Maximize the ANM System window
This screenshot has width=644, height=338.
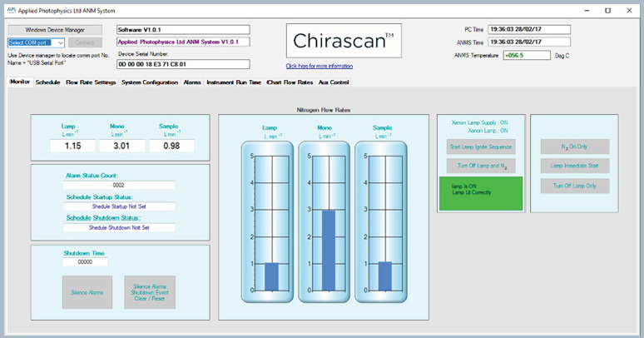coord(608,11)
